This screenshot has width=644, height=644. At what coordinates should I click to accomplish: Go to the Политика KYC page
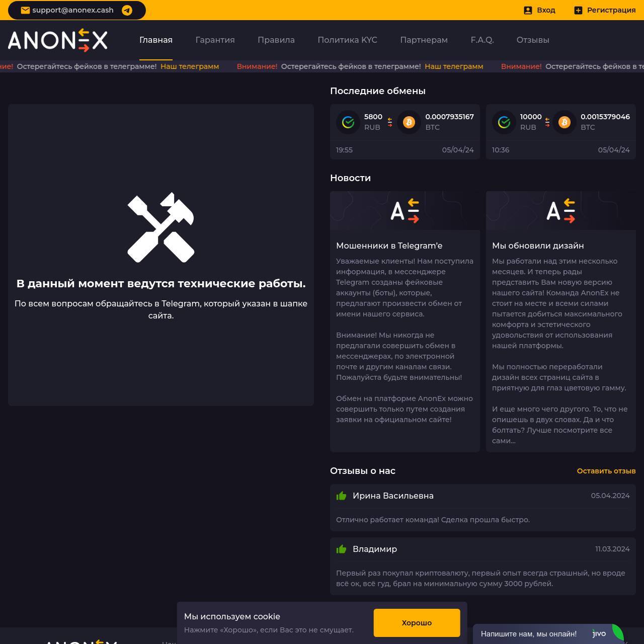(x=347, y=40)
